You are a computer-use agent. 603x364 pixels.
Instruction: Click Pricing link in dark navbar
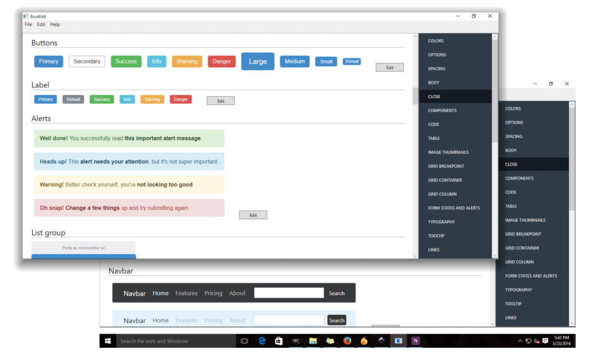point(213,293)
